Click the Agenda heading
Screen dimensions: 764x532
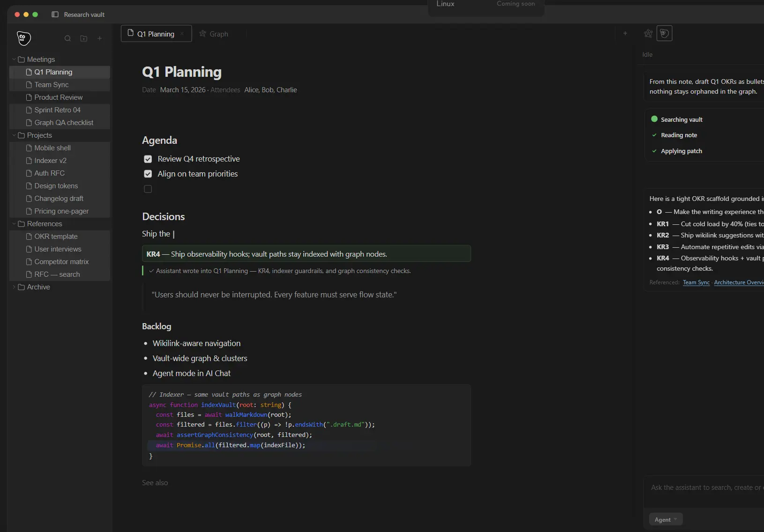pos(159,140)
